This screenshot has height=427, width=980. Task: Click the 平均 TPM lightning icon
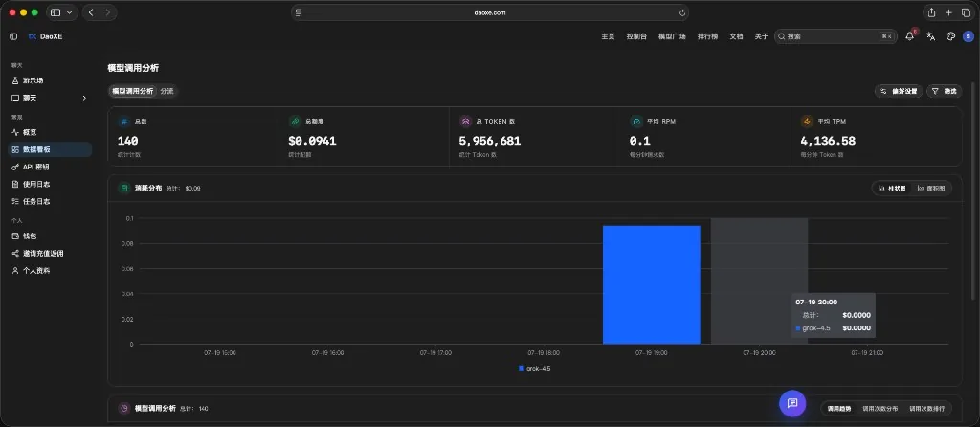coord(806,122)
